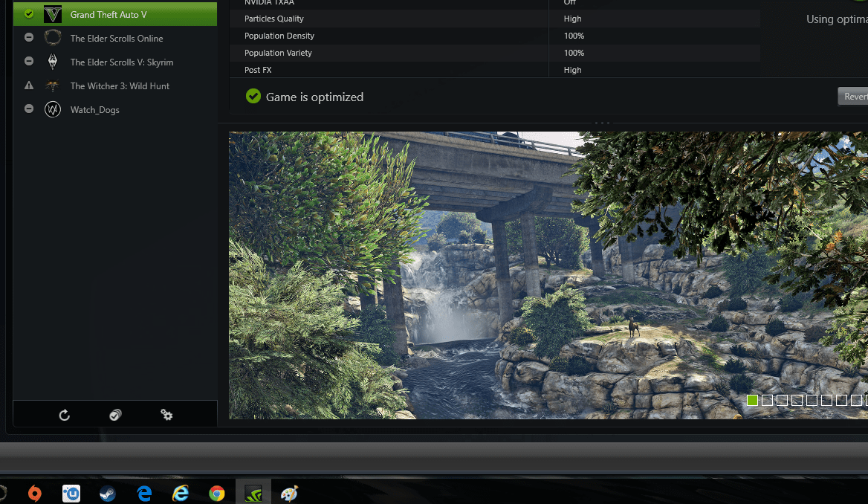Click The Witcher 3 game icon
The image size is (868, 504).
point(53,85)
